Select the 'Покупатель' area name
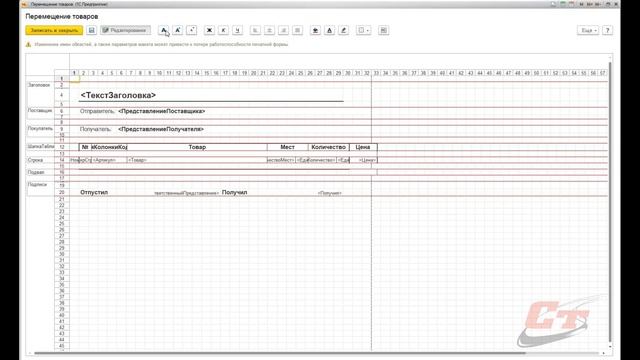Image resolution: width=640 pixels, height=360 pixels. (x=40, y=128)
